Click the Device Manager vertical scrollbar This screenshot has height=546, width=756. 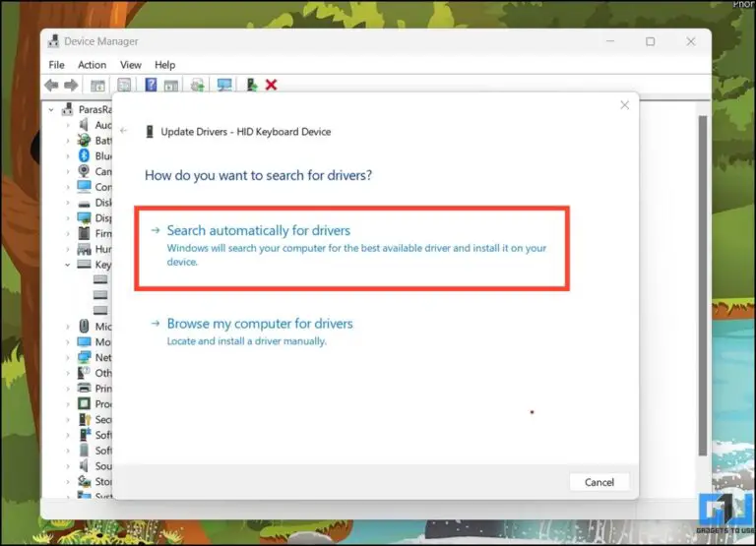point(703,285)
